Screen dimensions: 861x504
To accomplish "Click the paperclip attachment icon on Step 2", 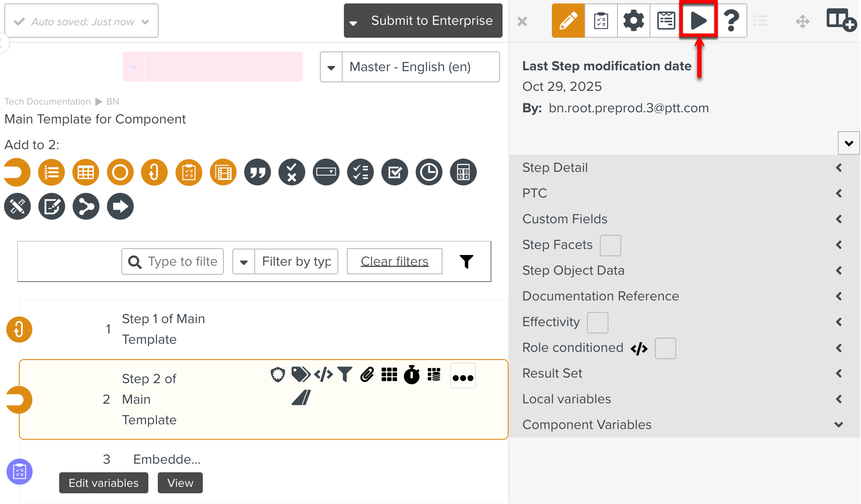I will pos(367,375).
